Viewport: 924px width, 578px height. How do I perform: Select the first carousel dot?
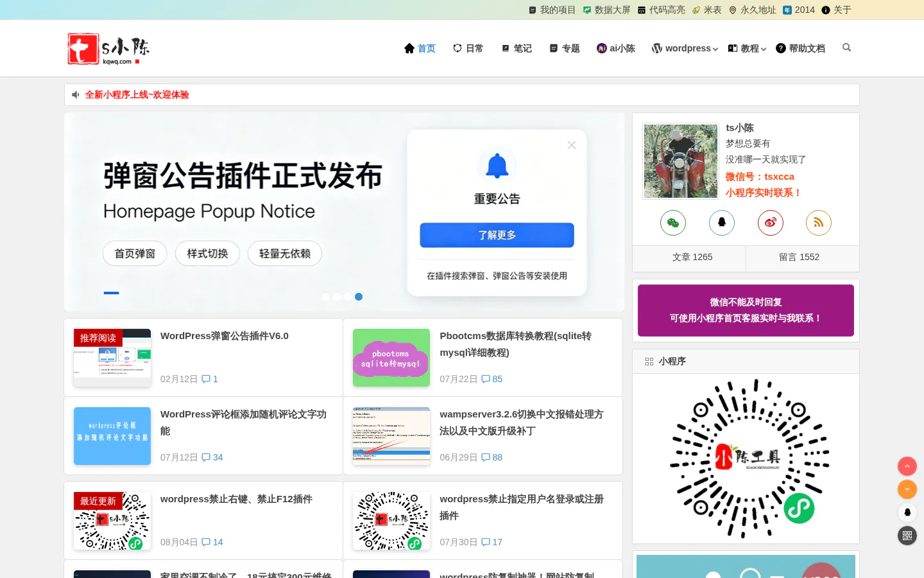click(326, 297)
